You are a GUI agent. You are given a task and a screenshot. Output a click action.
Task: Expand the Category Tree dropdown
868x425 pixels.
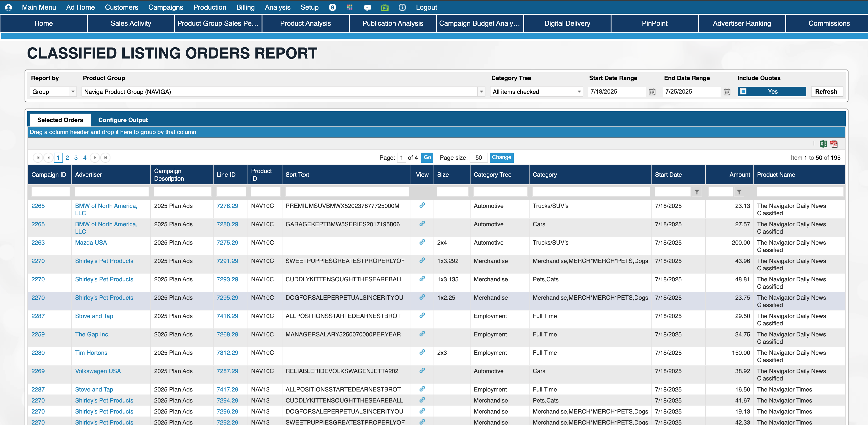[x=579, y=92]
